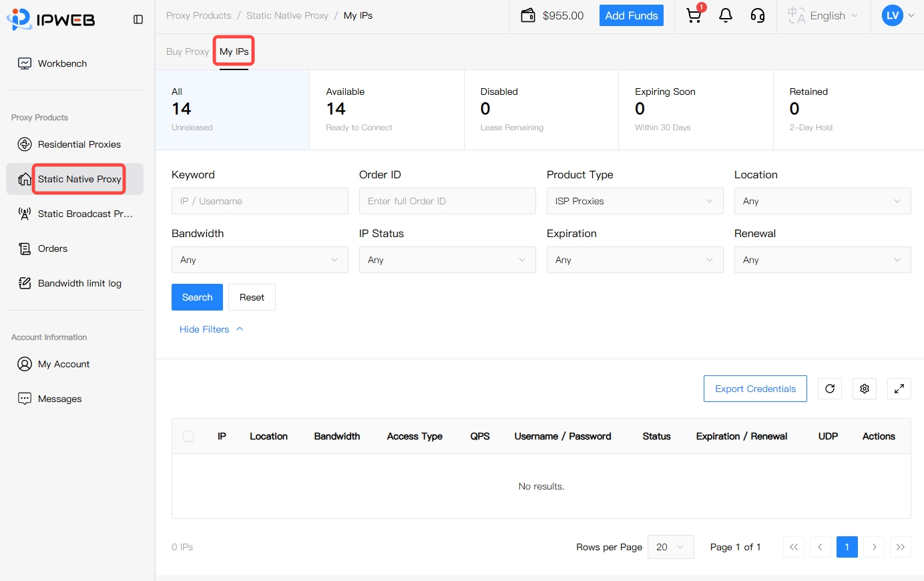Open table column settings gear

[865, 389]
